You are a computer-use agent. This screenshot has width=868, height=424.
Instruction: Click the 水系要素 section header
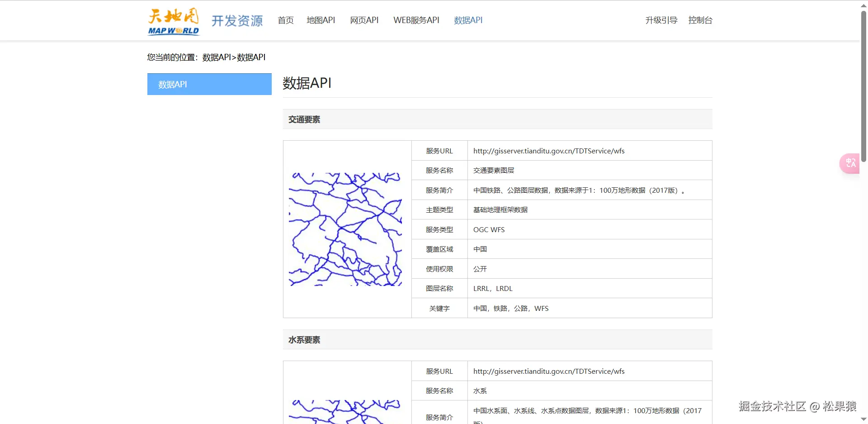click(497, 340)
